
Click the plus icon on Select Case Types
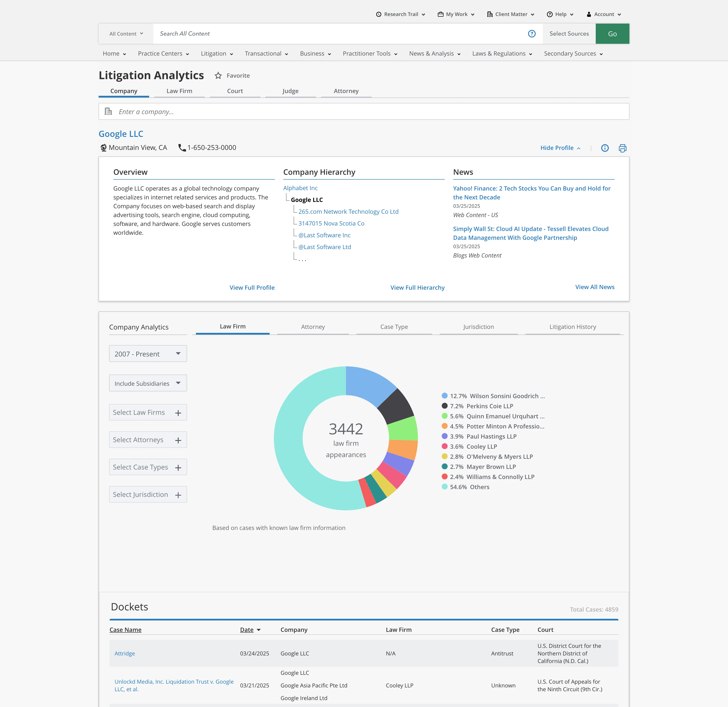178,467
